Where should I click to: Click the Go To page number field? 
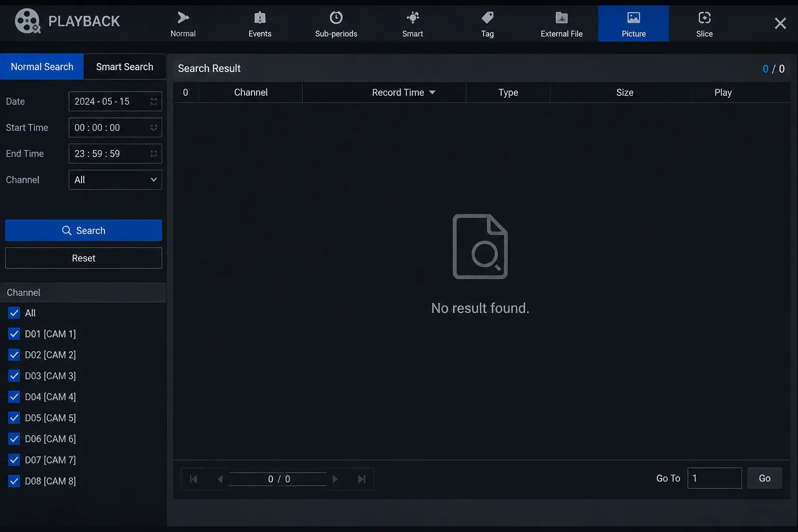(x=714, y=478)
